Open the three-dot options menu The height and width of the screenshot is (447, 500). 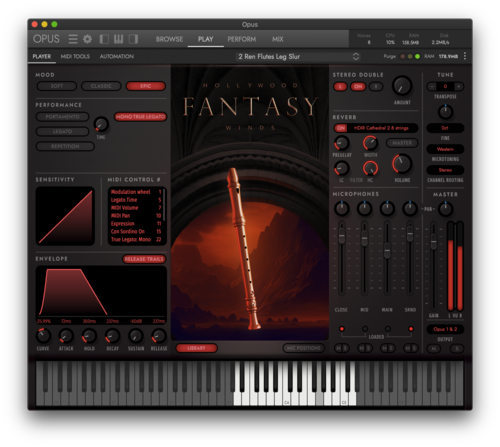pyautogui.click(x=465, y=56)
